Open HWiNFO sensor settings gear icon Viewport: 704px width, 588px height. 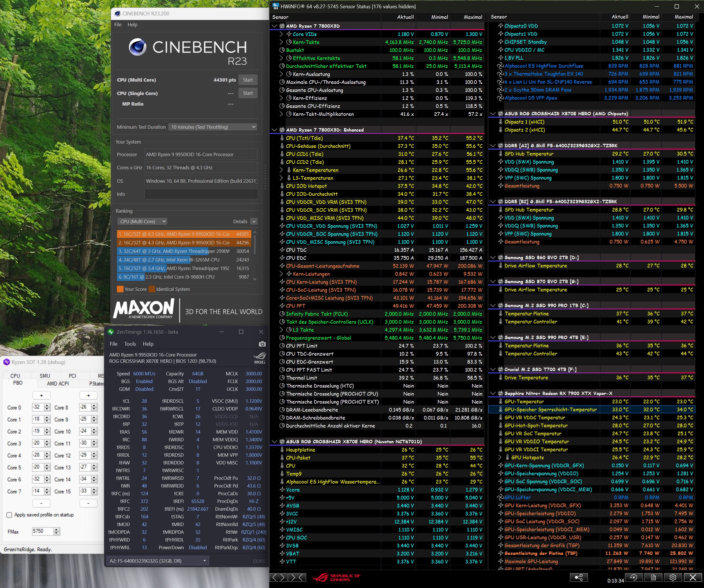pos(673,577)
